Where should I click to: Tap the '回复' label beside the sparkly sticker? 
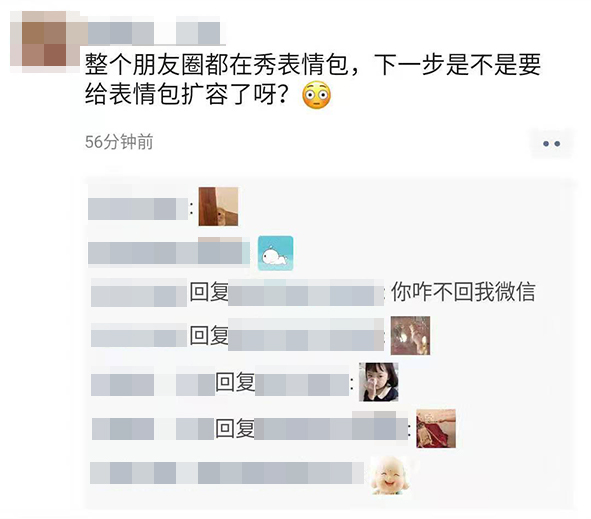coord(209,335)
